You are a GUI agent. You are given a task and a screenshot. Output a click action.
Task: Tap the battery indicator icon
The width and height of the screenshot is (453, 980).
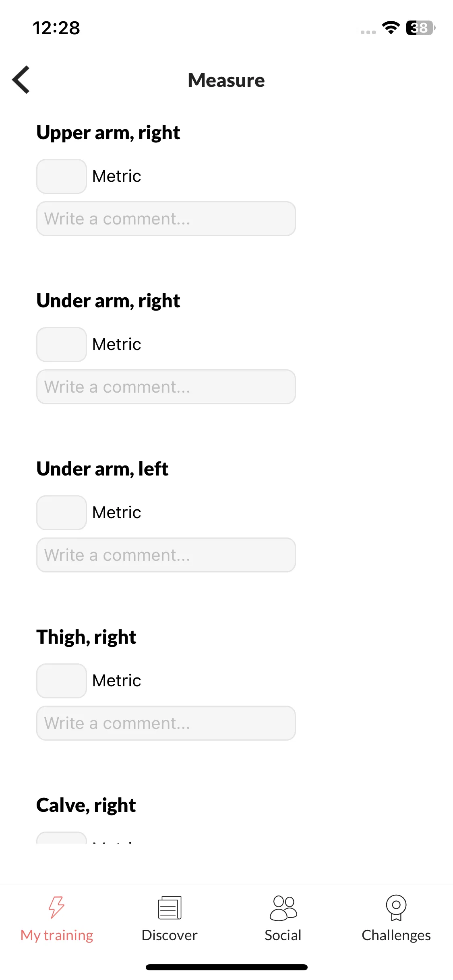coord(421,28)
